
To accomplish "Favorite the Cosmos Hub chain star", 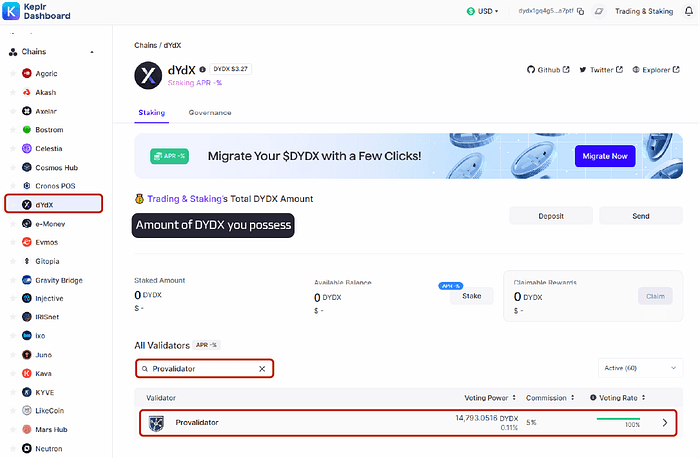I will [13, 167].
